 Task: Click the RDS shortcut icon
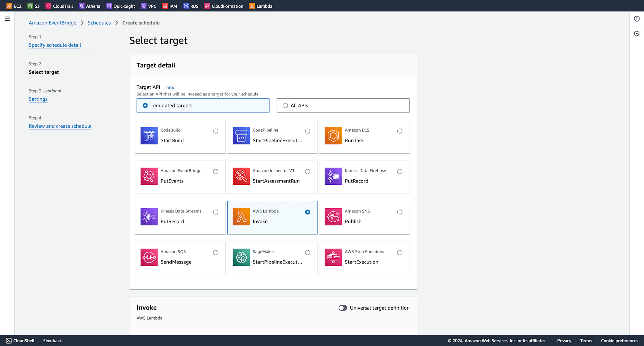click(x=186, y=6)
